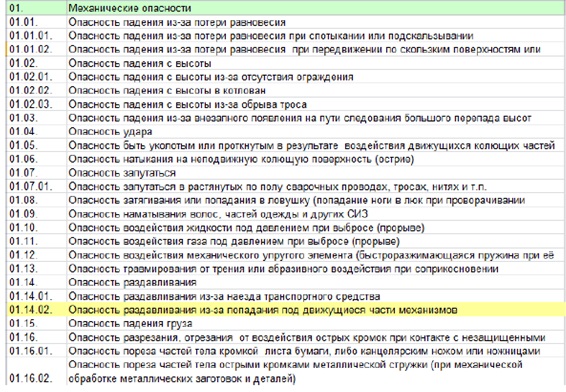Select code cell 01.09.

click(x=36, y=214)
